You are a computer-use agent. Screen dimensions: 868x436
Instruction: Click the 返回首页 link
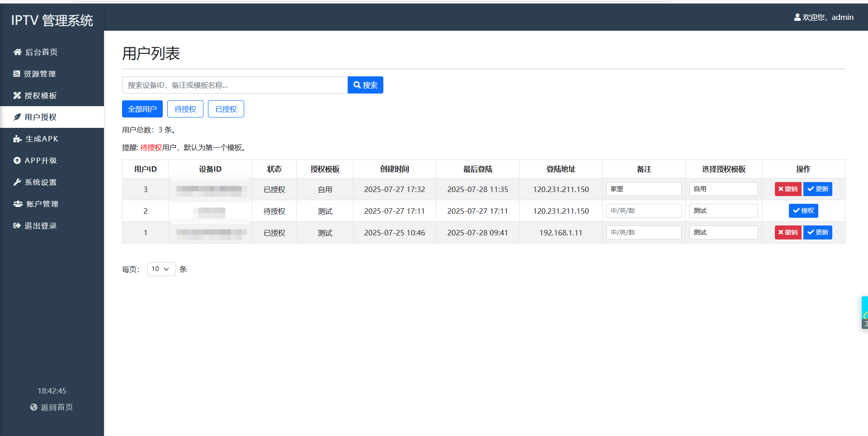[x=52, y=407]
